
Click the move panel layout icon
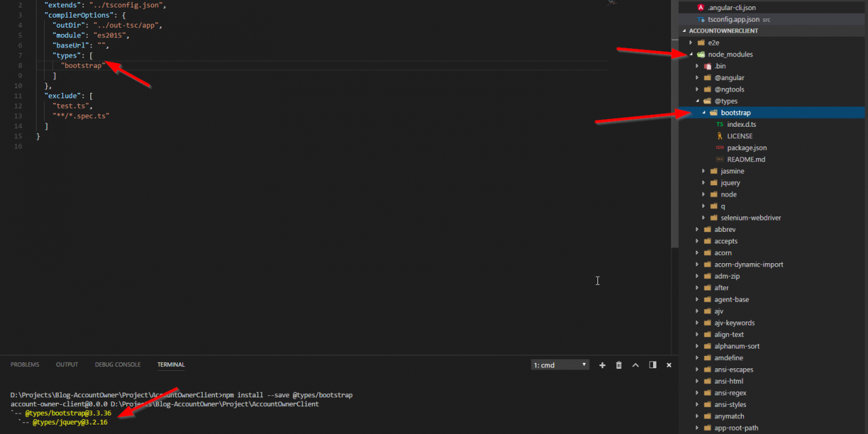click(652, 365)
